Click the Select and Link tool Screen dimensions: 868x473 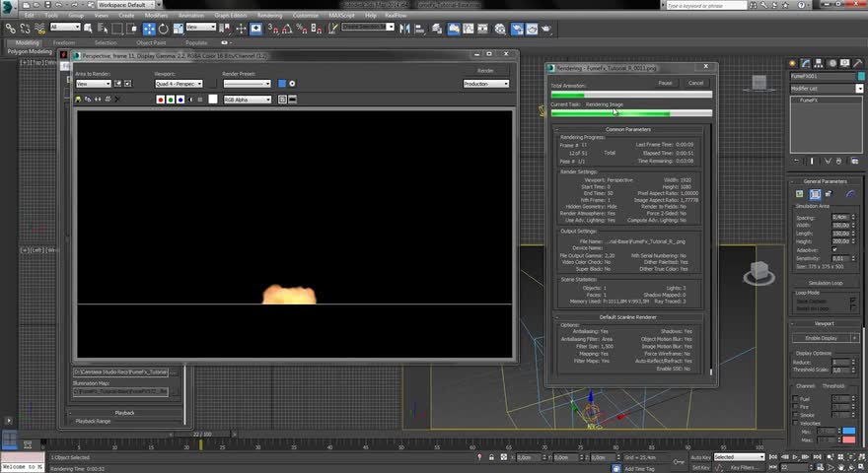coord(10,29)
